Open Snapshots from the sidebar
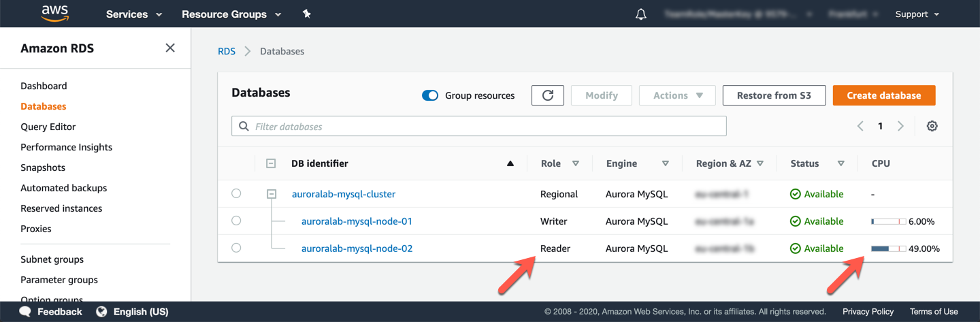This screenshot has width=980, height=322. pos(43,167)
